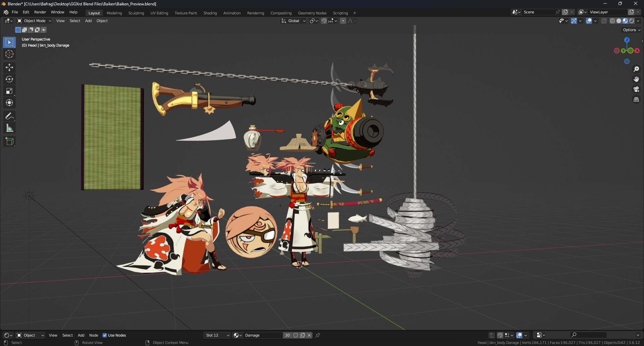Unlink the Damage material with the X button

click(x=309, y=335)
